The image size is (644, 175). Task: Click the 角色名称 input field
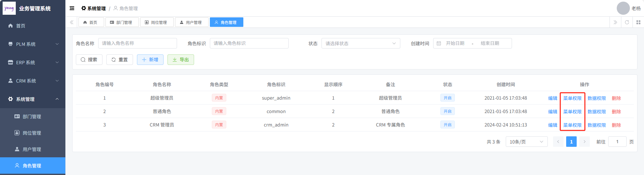click(x=137, y=43)
